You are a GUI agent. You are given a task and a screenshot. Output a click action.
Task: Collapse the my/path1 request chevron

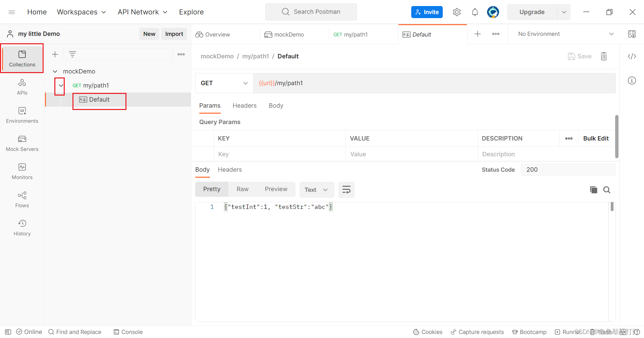point(61,86)
